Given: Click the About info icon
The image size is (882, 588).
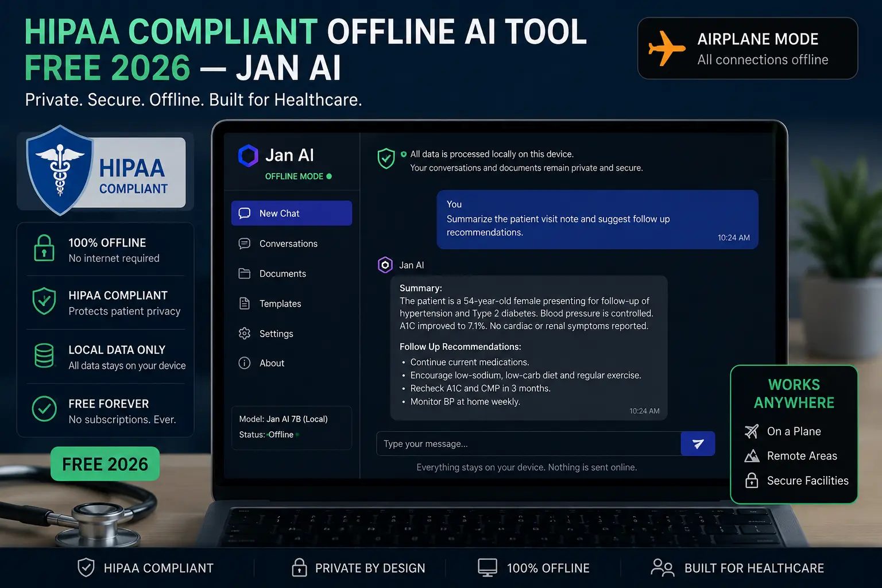Looking at the screenshot, I should (x=245, y=363).
